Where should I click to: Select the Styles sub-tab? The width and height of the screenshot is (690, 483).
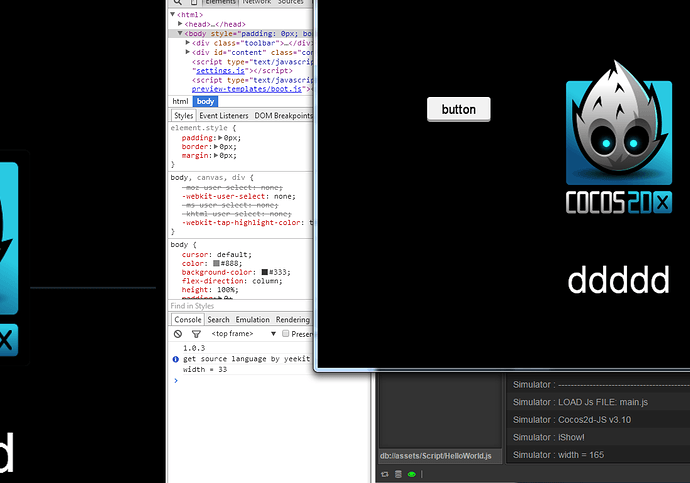(x=184, y=115)
